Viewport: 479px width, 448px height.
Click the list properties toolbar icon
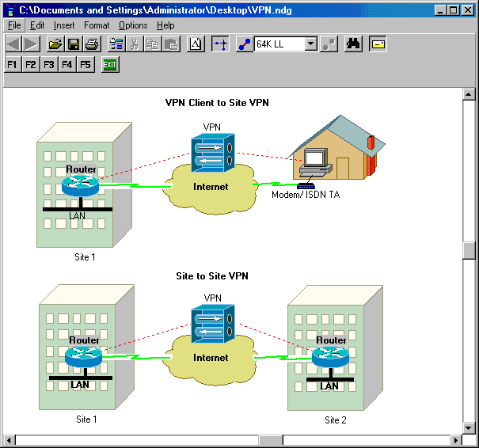pos(116,44)
